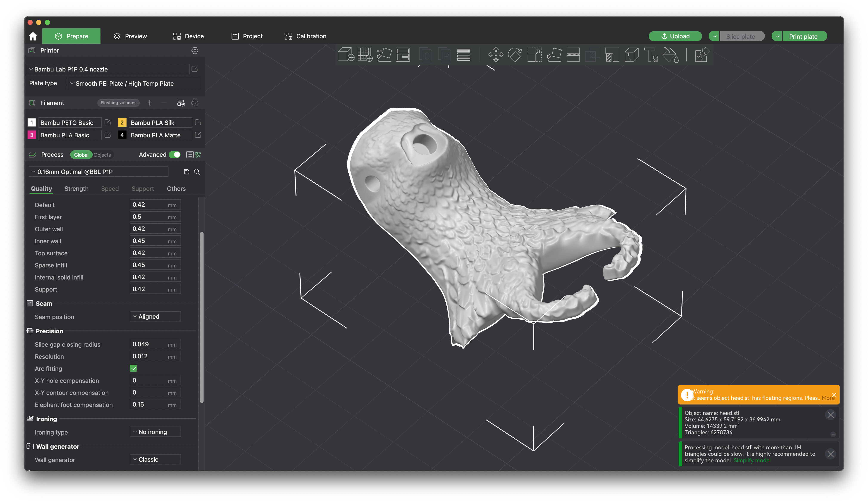Edit the Bambu Lab P1P printer preset

click(x=195, y=69)
